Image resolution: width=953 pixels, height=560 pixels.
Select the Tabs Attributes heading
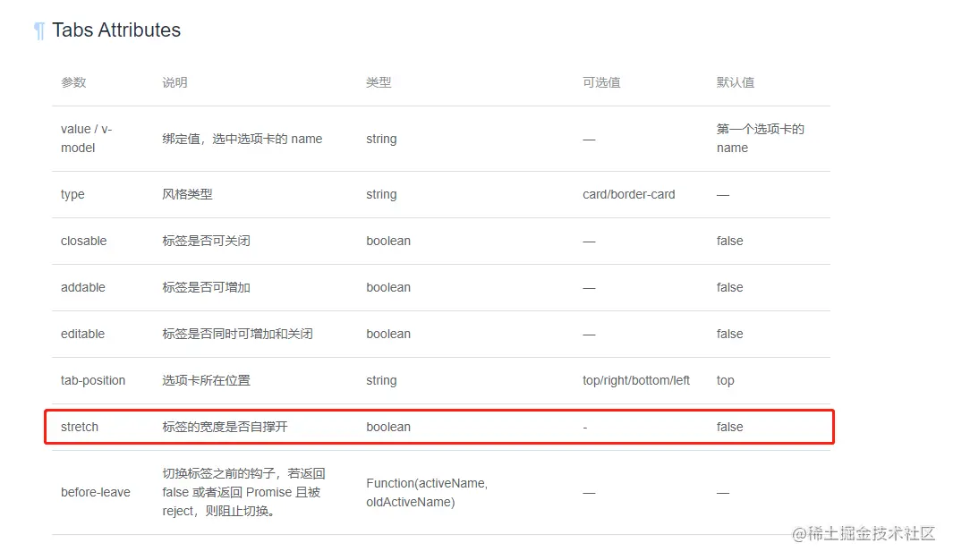tap(116, 30)
